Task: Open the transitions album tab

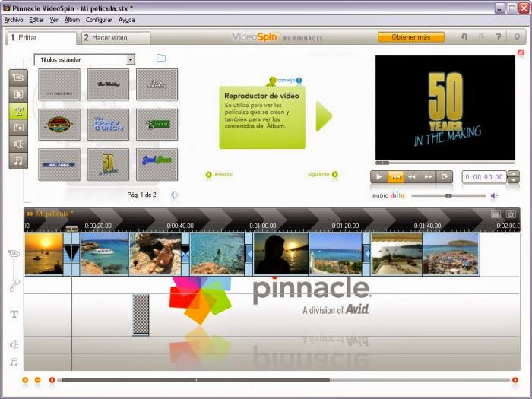Action: pos(18,94)
